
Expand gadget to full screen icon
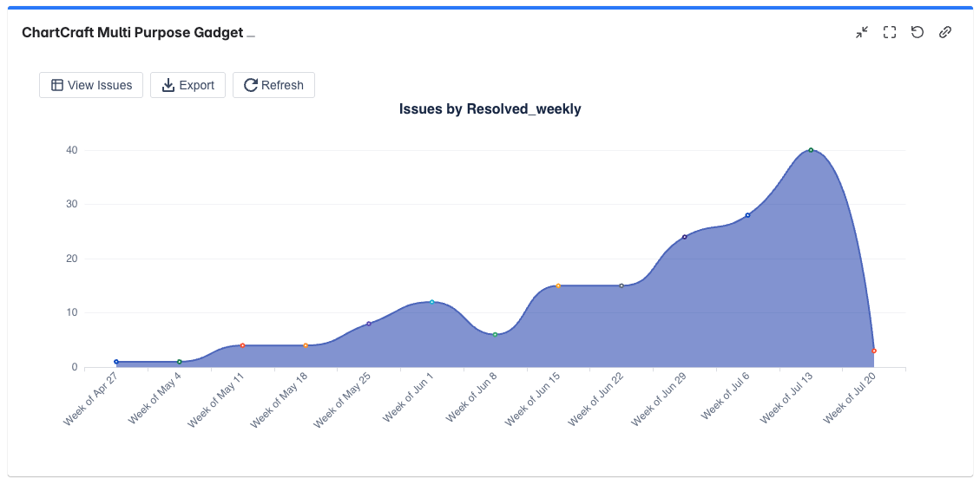pos(890,32)
